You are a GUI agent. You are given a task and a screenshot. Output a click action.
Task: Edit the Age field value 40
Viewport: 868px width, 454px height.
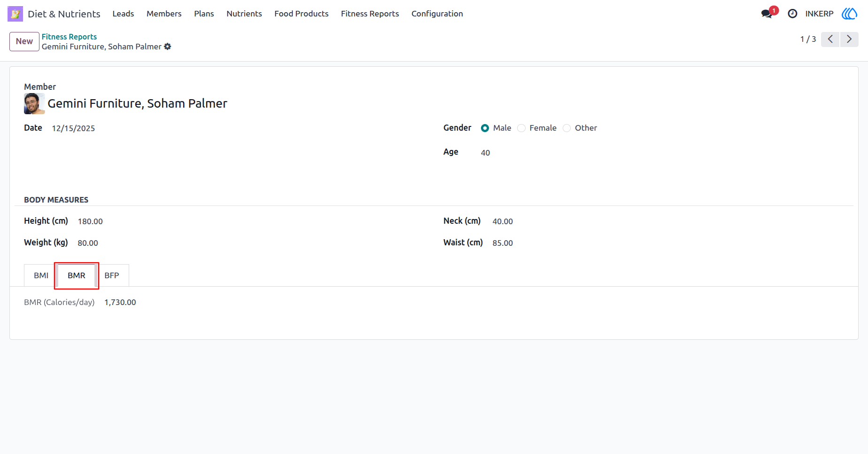tap(485, 153)
